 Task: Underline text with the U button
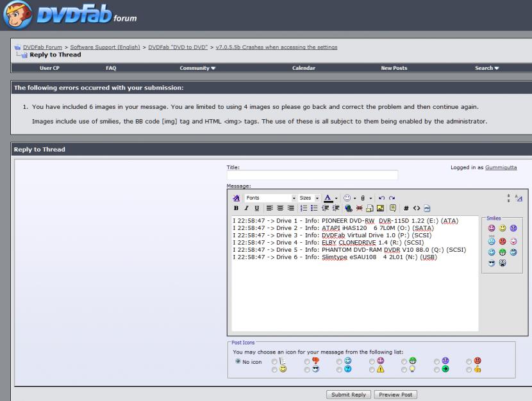257,208
